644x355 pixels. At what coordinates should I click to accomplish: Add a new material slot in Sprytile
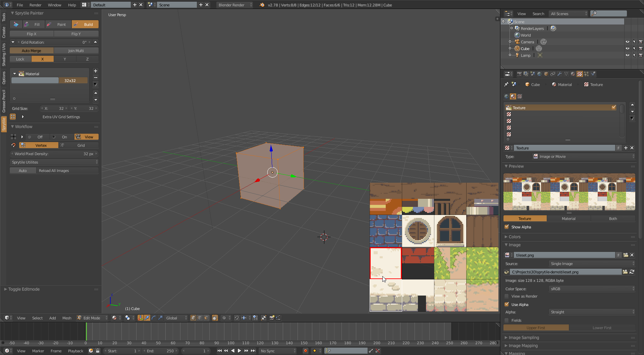[96, 71]
